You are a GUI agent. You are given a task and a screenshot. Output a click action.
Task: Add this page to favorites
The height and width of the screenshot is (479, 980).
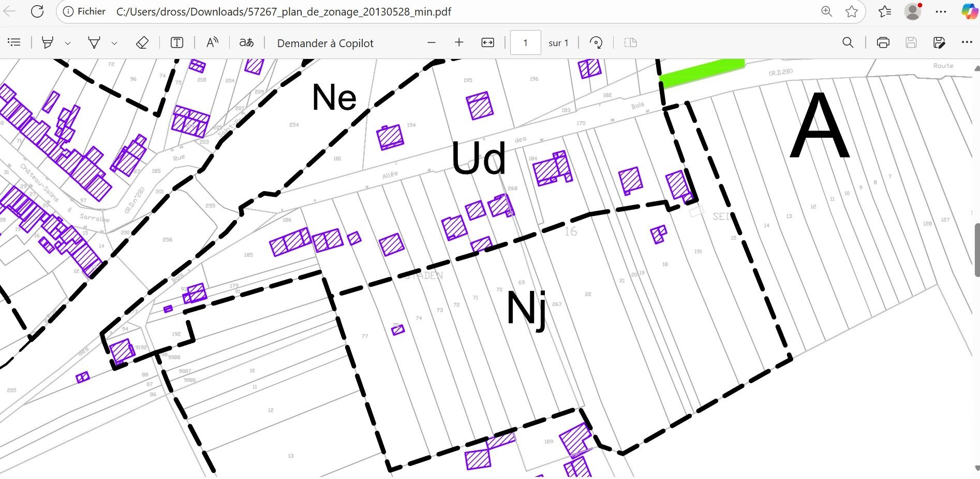[x=852, y=11]
